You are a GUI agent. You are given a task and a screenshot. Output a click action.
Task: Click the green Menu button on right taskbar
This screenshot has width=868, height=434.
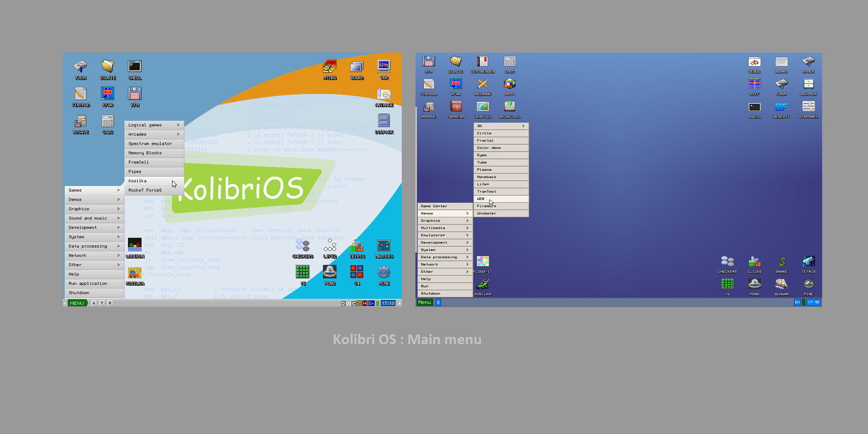(x=425, y=302)
